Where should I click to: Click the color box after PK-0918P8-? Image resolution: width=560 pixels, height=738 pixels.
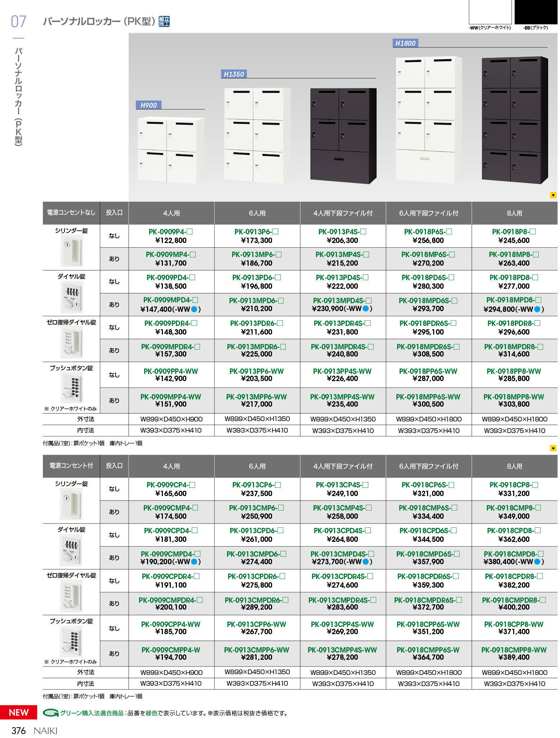533,231
